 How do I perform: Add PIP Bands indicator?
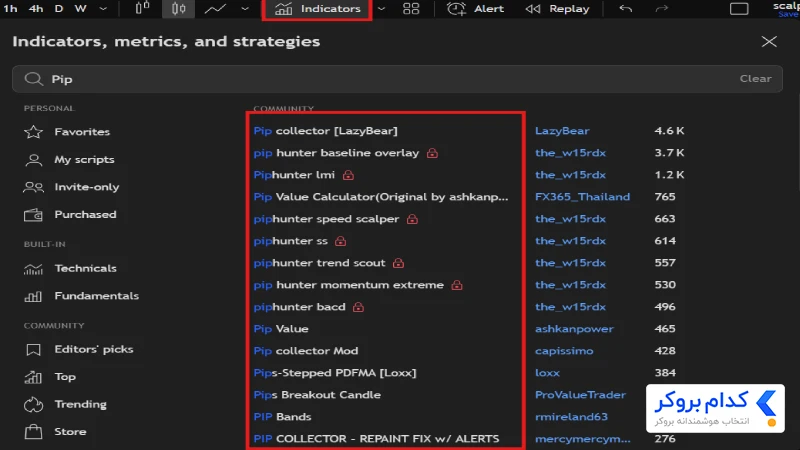tap(282, 416)
